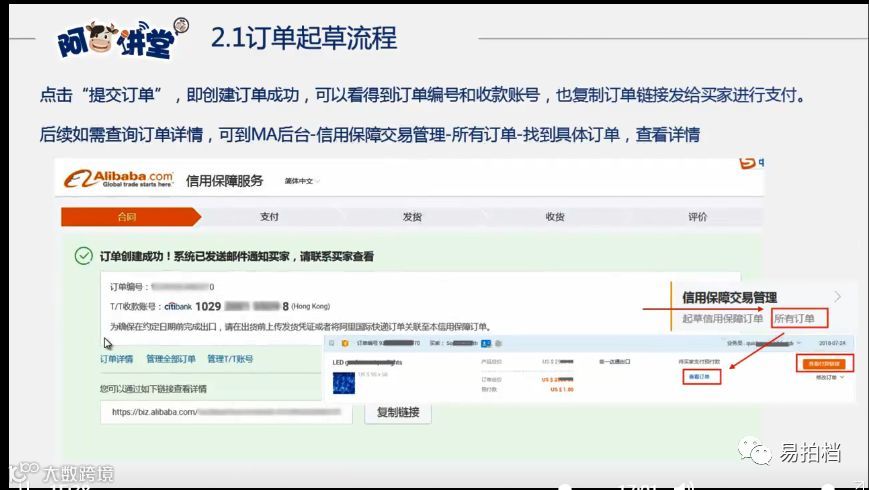Click the biz.alibaba.com order link field
Viewport: 869px width, 490px height.
pyautogui.click(x=226, y=412)
